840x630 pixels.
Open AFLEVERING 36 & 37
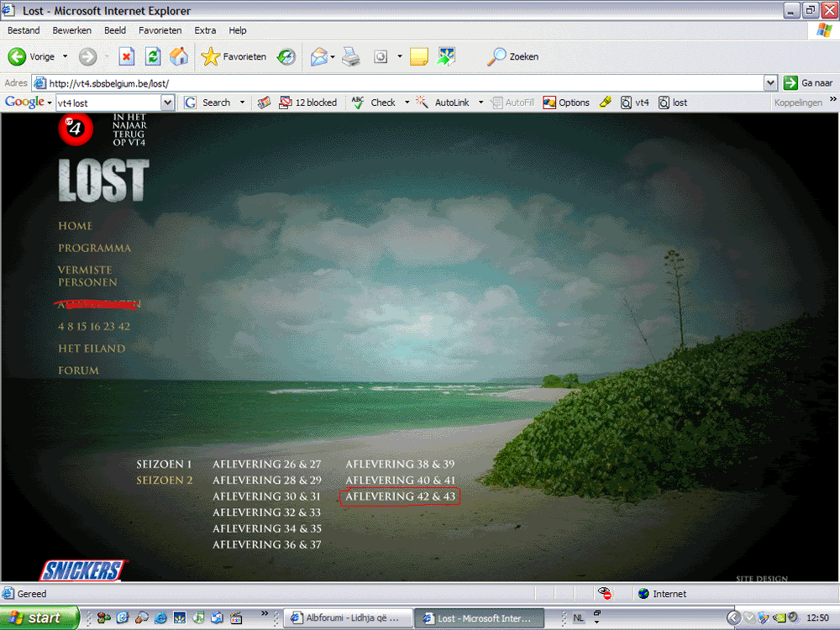point(267,545)
